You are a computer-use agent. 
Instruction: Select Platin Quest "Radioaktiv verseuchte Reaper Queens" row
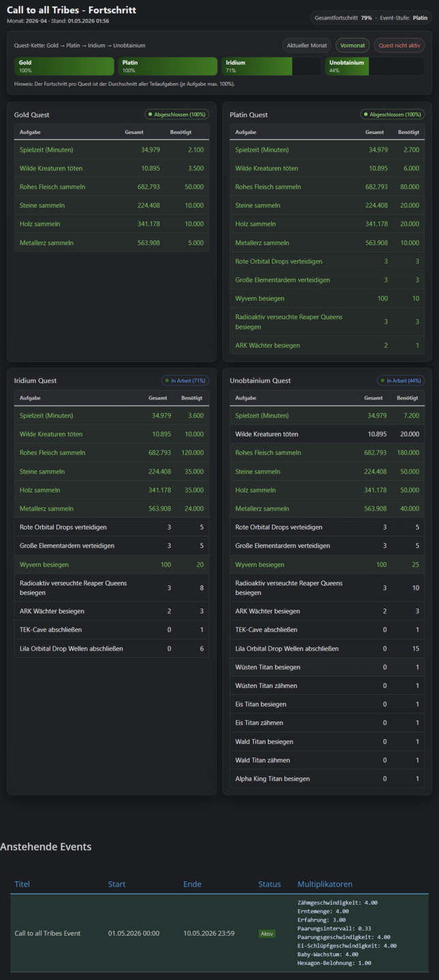pos(327,322)
